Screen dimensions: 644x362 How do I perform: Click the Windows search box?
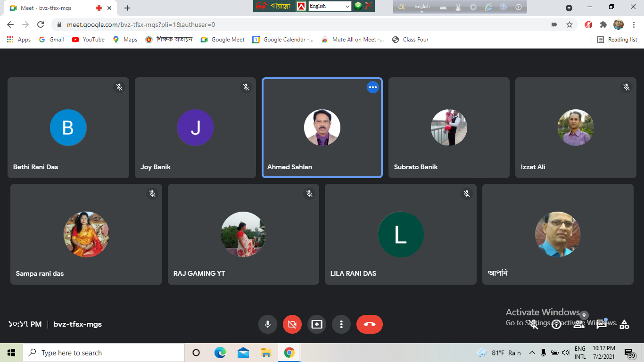click(x=104, y=353)
